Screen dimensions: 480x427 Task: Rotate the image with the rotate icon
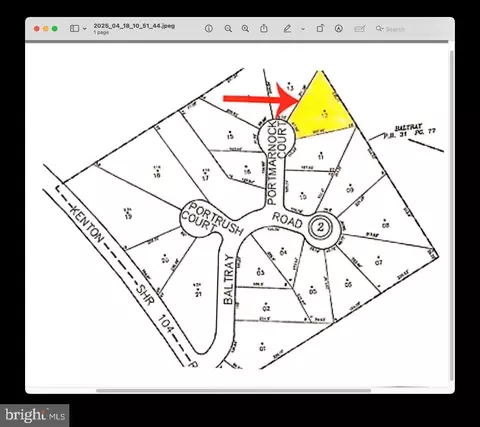320,28
